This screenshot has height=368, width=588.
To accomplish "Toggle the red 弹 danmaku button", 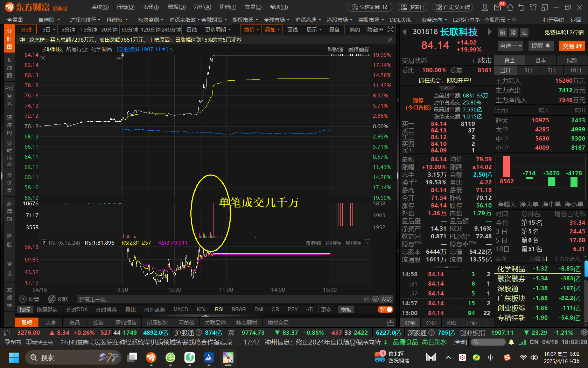I will 385,309.
